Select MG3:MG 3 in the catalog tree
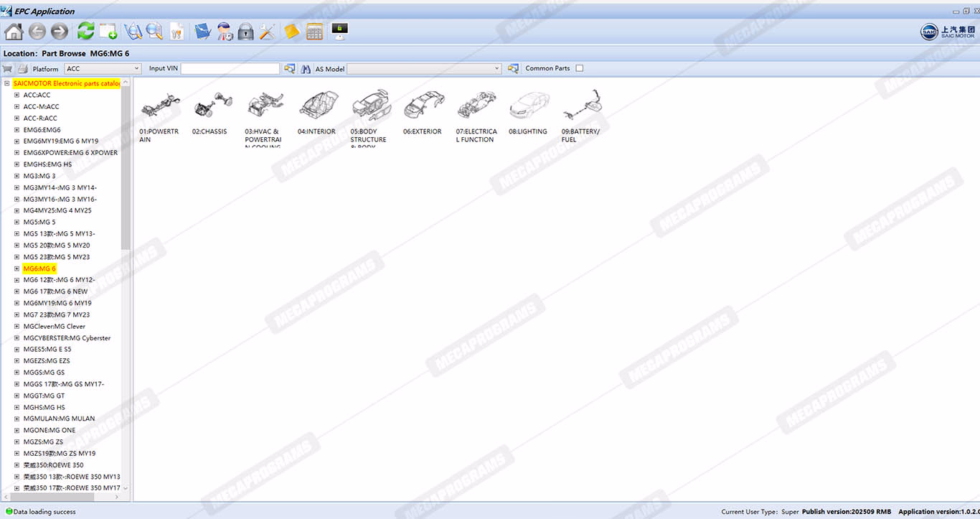Screen dimensions: 980x519 click(39, 176)
